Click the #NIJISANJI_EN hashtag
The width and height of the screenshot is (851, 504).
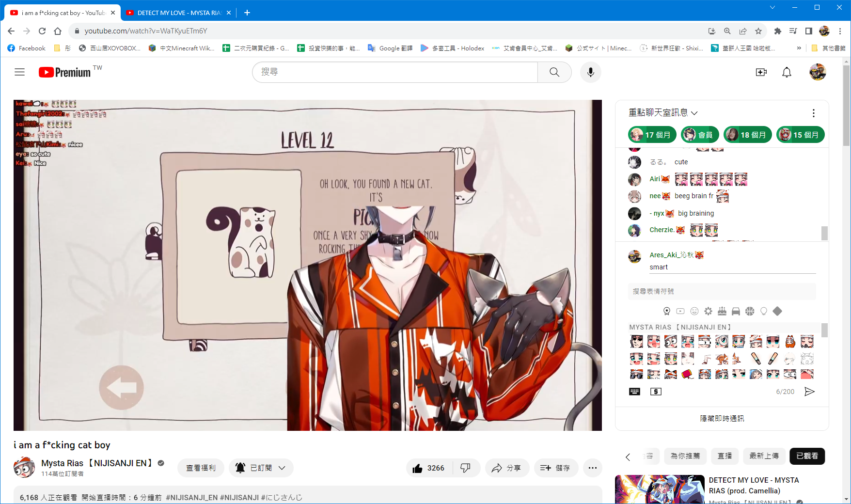192,498
